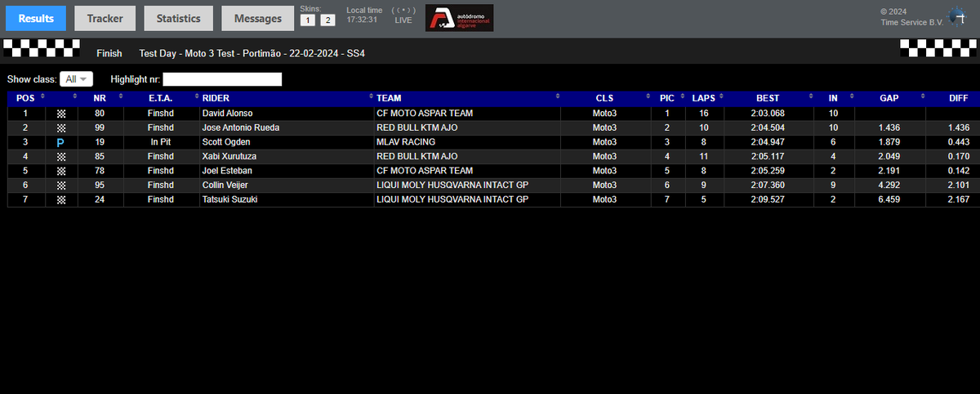Click Joel Esteban's checkered flag icon
980x394 pixels.
tap(61, 171)
